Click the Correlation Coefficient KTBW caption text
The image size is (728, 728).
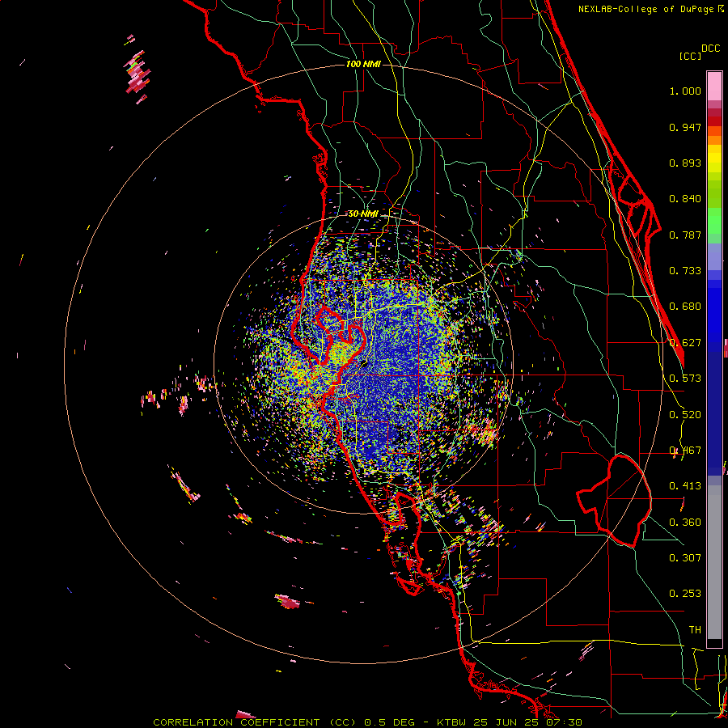(x=367, y=722)
